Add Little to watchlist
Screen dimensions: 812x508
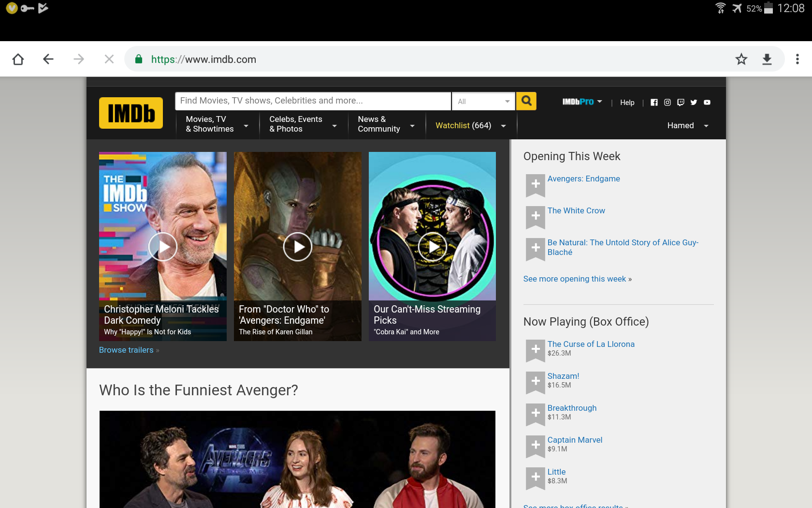pos(536,478)
